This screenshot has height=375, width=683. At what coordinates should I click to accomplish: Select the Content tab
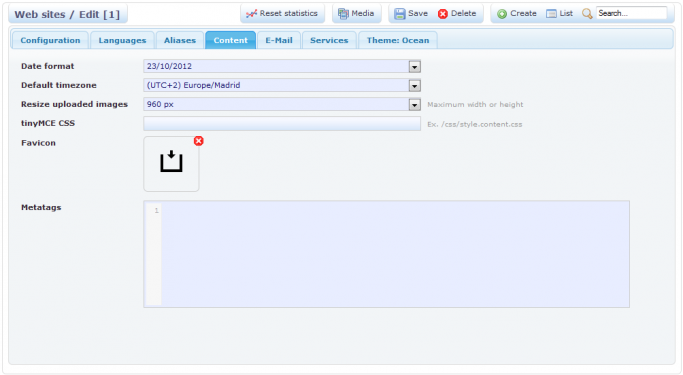230,40
